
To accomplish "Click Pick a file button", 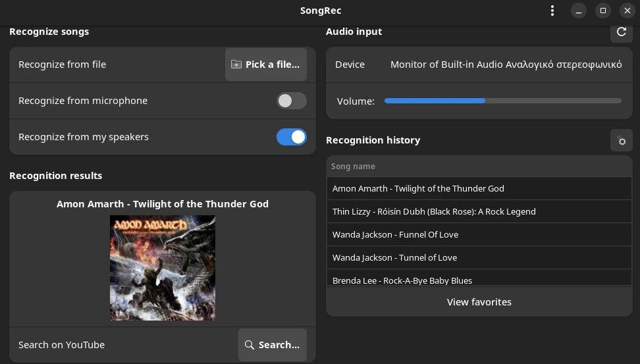I will pyautogui.click(x=266, y=65).
